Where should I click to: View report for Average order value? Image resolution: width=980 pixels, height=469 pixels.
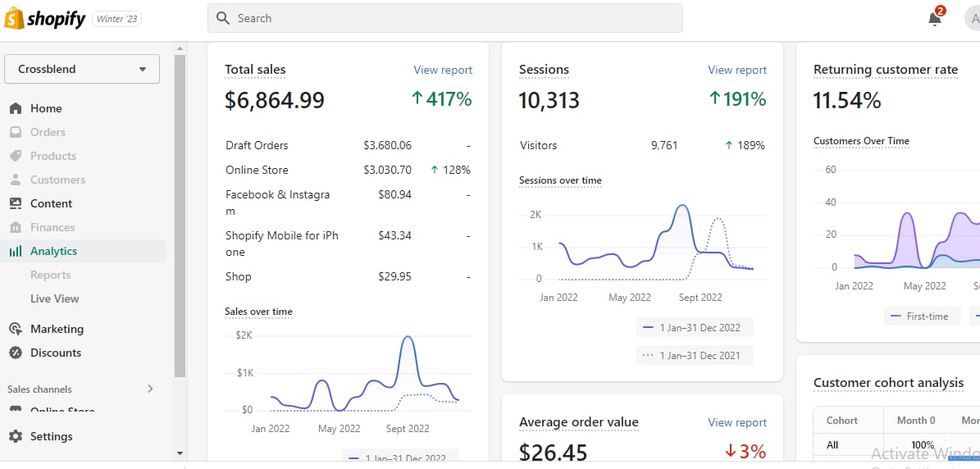(737, 423)
